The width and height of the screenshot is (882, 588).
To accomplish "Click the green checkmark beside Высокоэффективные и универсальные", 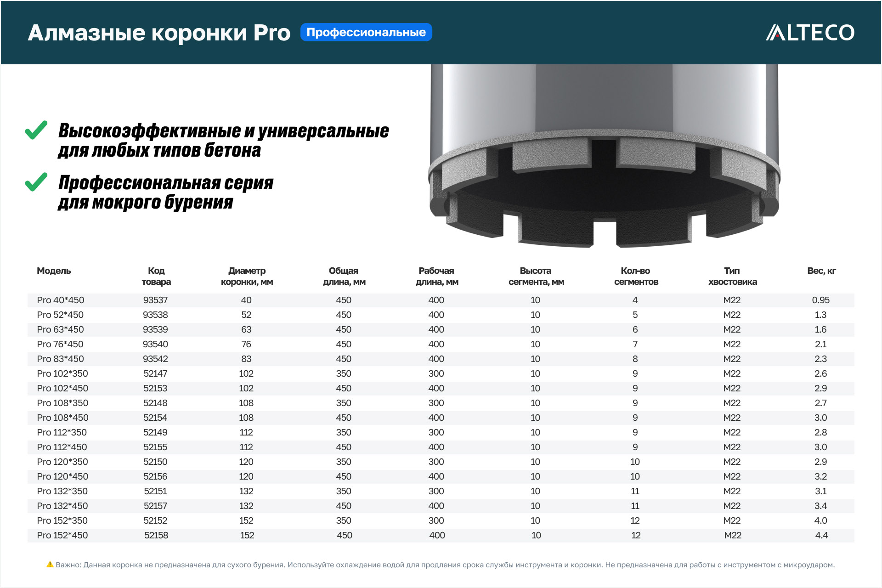I will pyautogui.click(x=36, y=130).
